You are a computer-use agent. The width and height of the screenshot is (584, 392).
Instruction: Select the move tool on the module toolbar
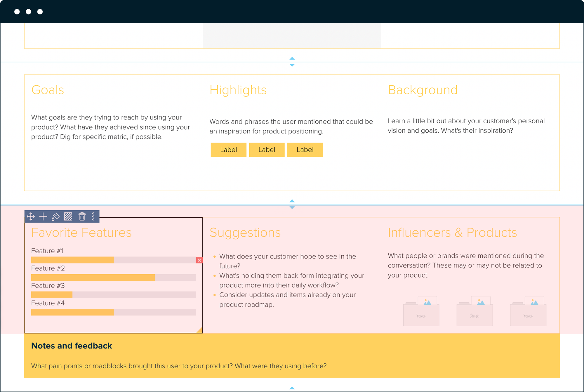pos(30,216)
